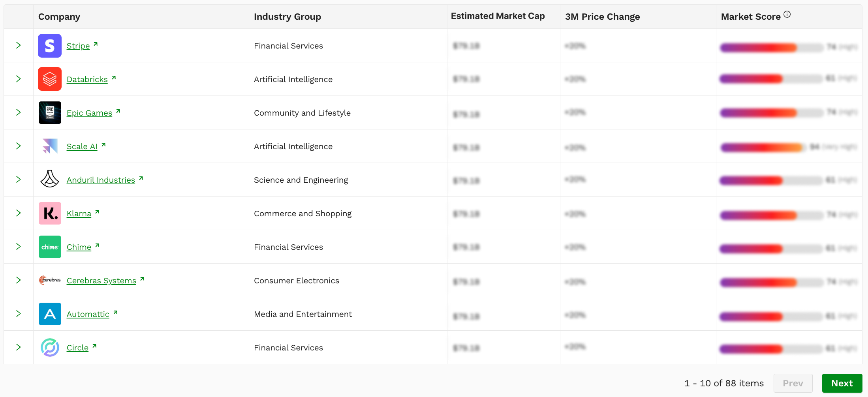Open the Databricks company link

[x=87, y=79]
